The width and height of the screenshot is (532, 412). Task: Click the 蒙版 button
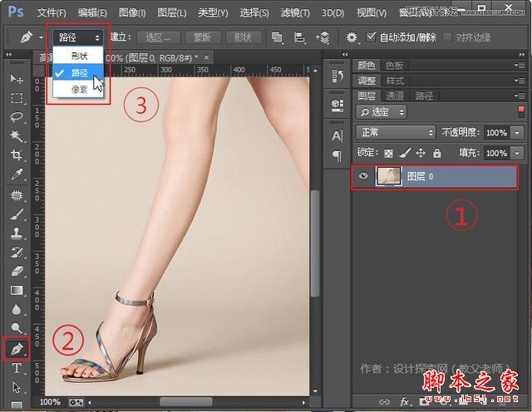[201, 37]
